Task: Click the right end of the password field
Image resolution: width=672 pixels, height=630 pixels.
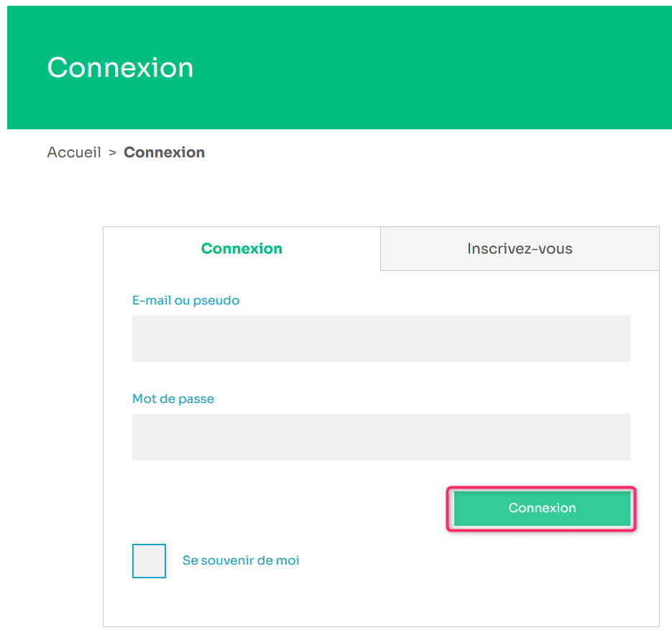Action: point(618,437)
